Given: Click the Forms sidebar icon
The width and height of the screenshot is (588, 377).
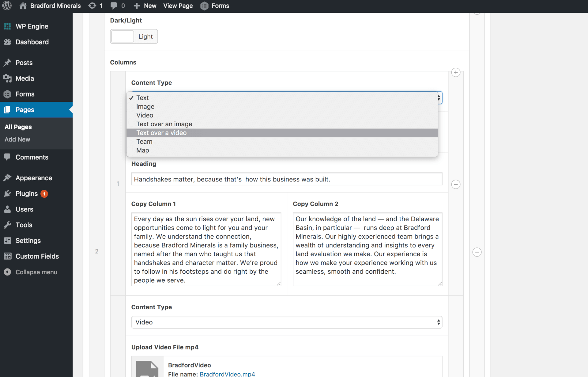Looking at the screenshot, I should [7, 94].
